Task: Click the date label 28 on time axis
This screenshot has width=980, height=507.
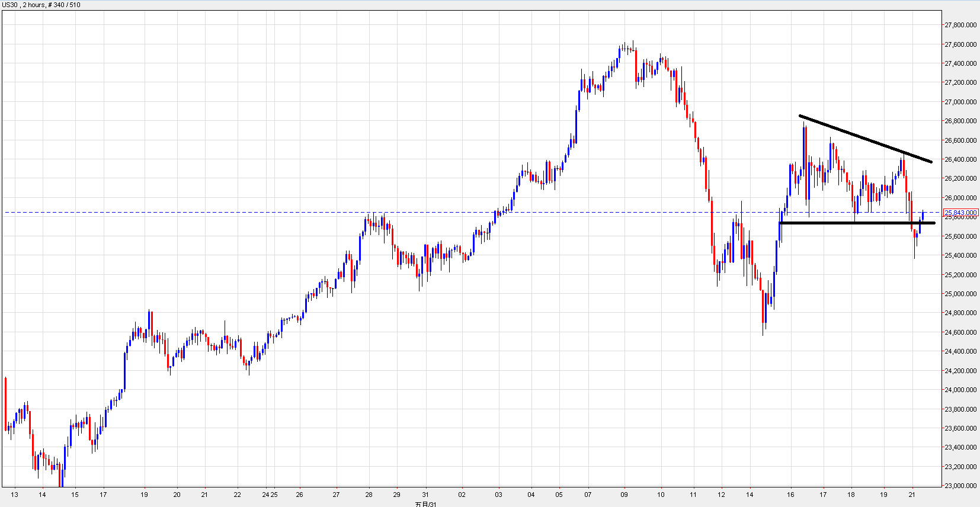Action: click(x=369, y=495)
